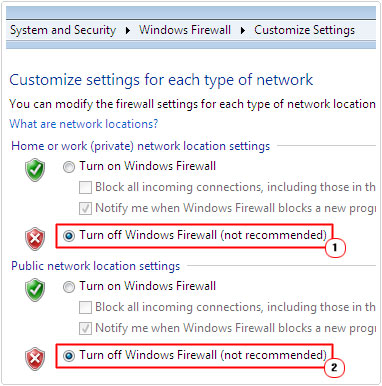This screenshot has width=382, height=386.
Task: Expand breadcrumb arrow after System and Security
Action: click(128, 31)
